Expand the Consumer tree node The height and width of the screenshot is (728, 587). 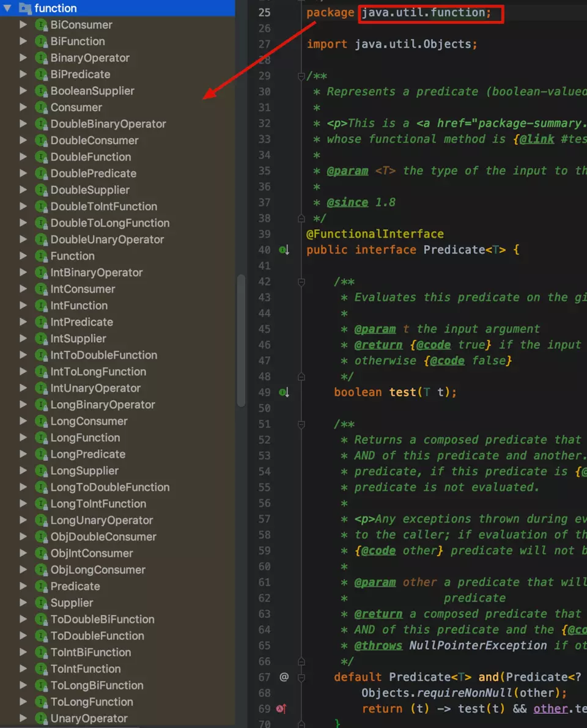coord(23,107)
